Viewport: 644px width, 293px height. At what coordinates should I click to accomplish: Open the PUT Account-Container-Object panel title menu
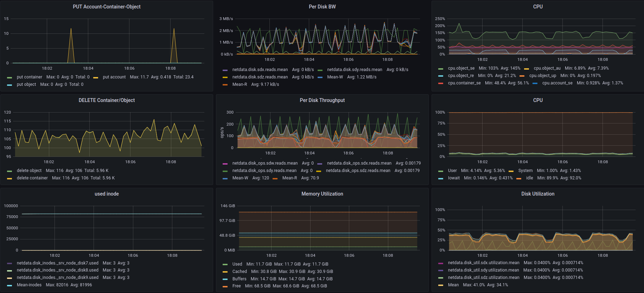point(107,7)
